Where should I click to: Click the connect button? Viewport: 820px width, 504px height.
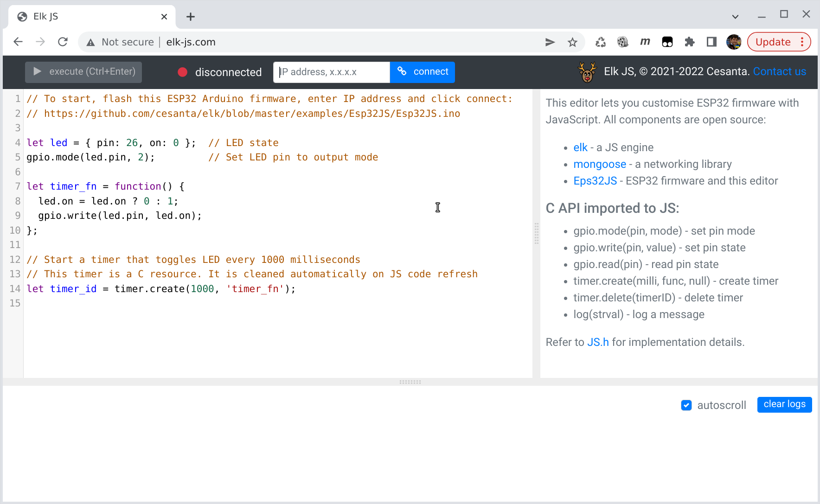tap(423, 72)
